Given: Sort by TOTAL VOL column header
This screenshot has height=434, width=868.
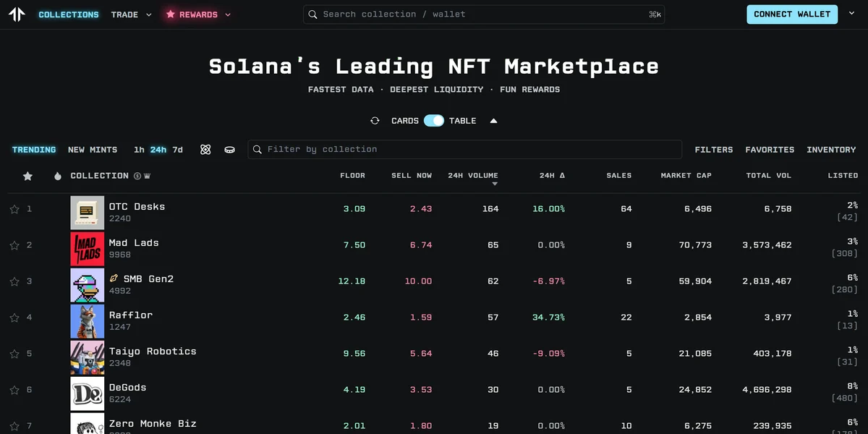Looking at the screenshot, I should 769,176.
